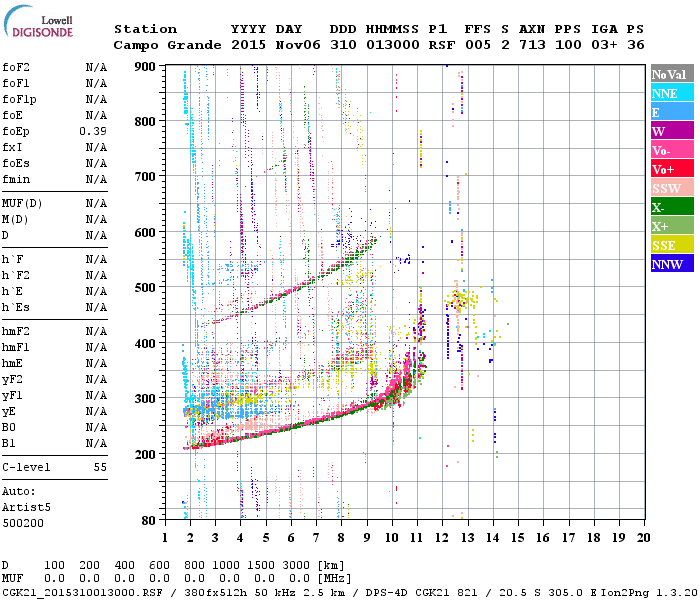This screenshot has width=700, height=600.
Task: Click the yF1 parameter label
Action: 12,396
